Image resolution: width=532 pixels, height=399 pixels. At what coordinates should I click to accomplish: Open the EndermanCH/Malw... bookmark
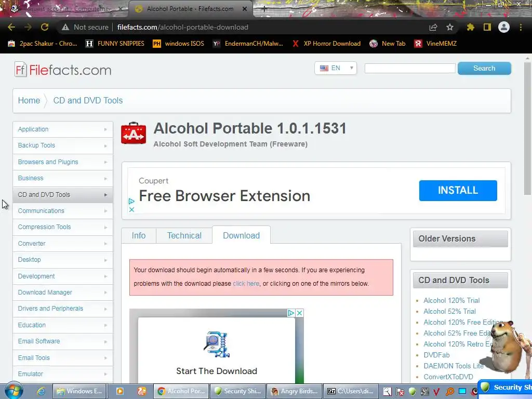point(248,44)
